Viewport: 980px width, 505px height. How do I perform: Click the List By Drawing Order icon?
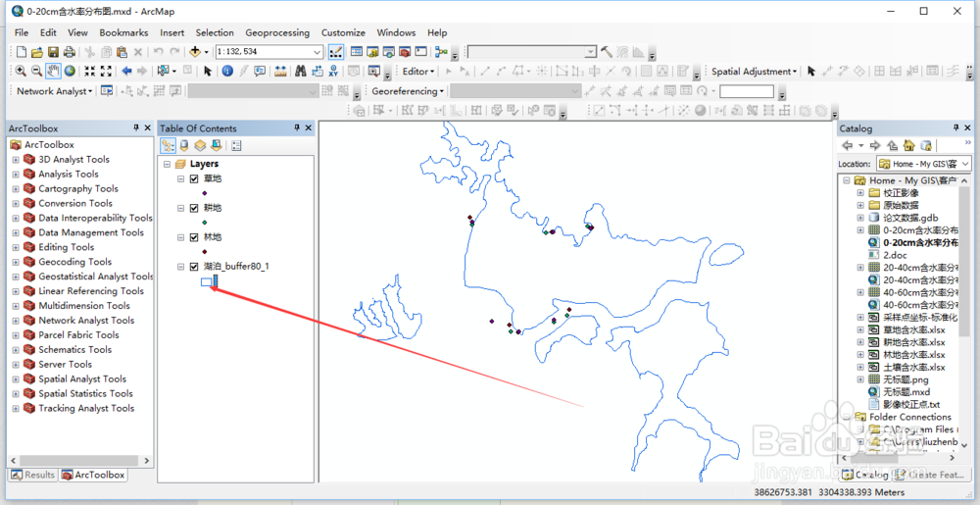[169, 146]
